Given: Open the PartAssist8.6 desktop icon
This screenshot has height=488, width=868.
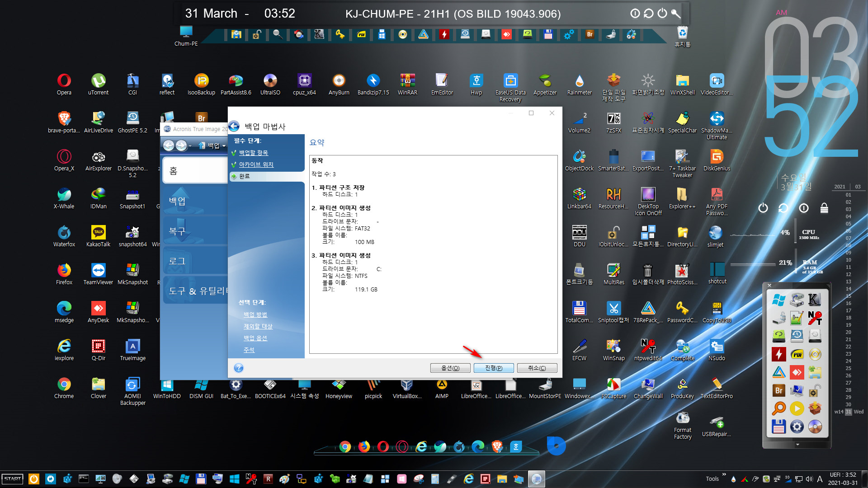Looking at the screenshot, I should point(236,84).
